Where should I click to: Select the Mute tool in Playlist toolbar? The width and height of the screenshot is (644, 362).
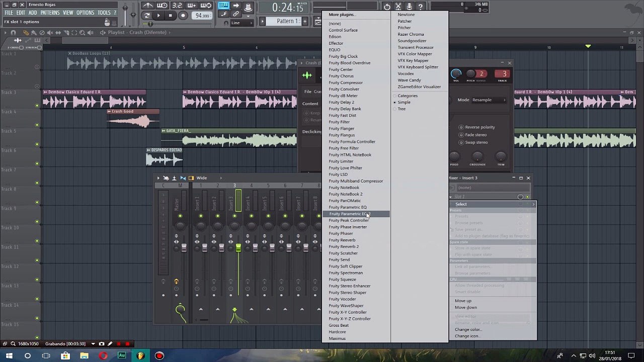pyautogui.click(x=50, y=33)
